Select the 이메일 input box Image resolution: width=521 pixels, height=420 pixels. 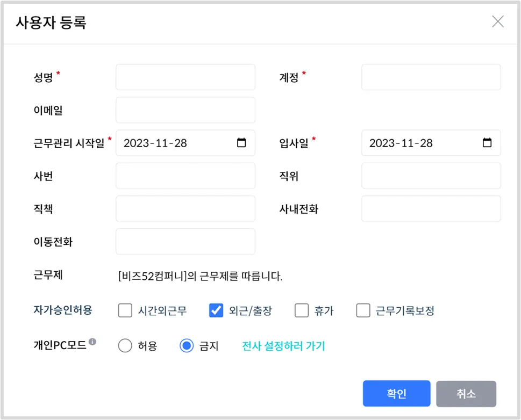[x=185, y=110]
